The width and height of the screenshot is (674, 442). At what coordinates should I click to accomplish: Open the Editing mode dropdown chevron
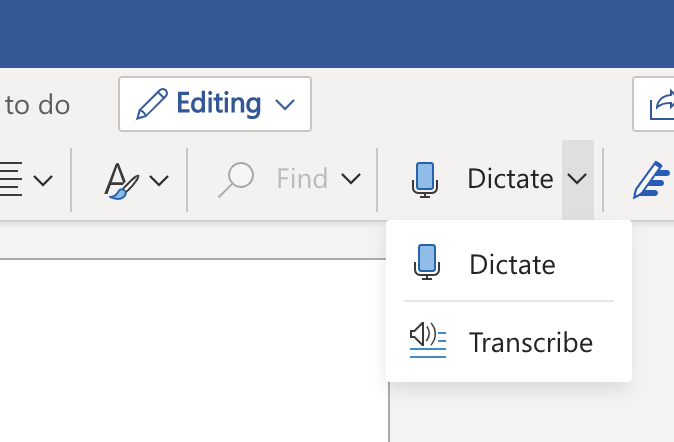coord(285,104)
